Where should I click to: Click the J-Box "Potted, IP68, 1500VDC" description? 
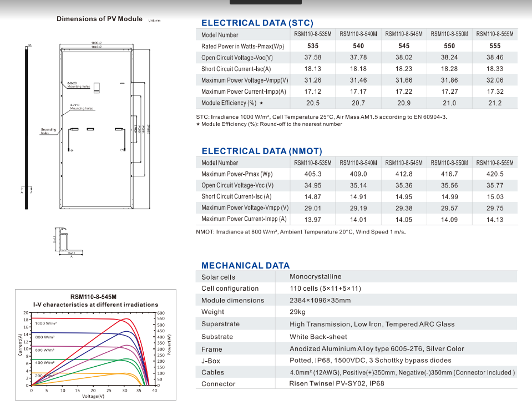coord(371,360)
